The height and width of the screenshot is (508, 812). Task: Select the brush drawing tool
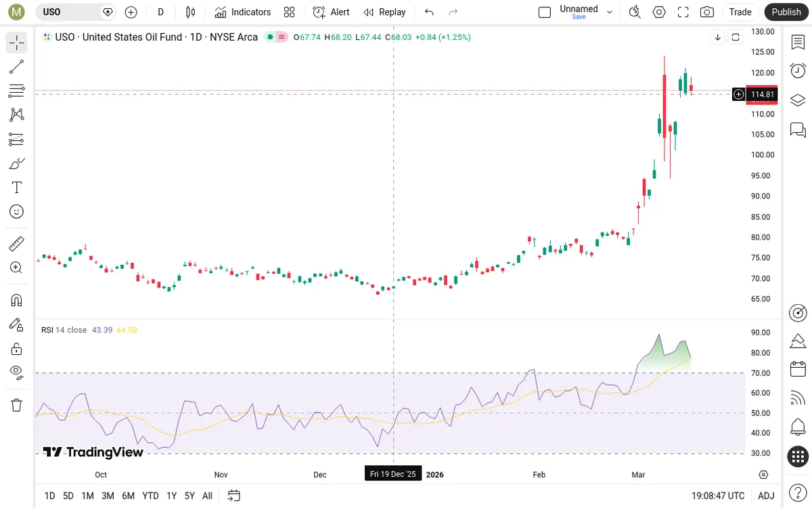[17, 163]
